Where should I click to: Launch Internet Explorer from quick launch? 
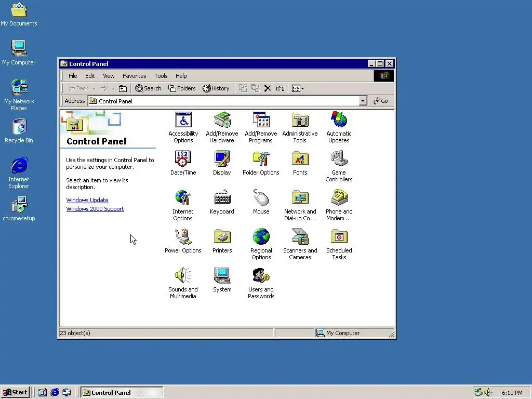pyautogui.click(x=55, y=393)
